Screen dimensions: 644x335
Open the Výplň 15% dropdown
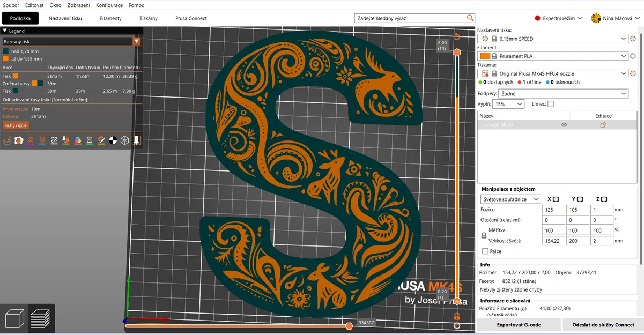508,103
